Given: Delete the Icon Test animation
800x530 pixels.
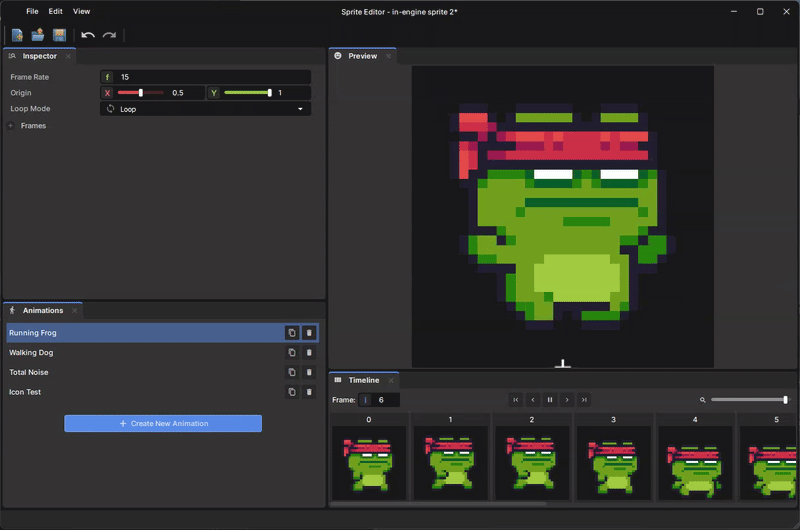Looking at the screenshot, I should coord(309,392).
